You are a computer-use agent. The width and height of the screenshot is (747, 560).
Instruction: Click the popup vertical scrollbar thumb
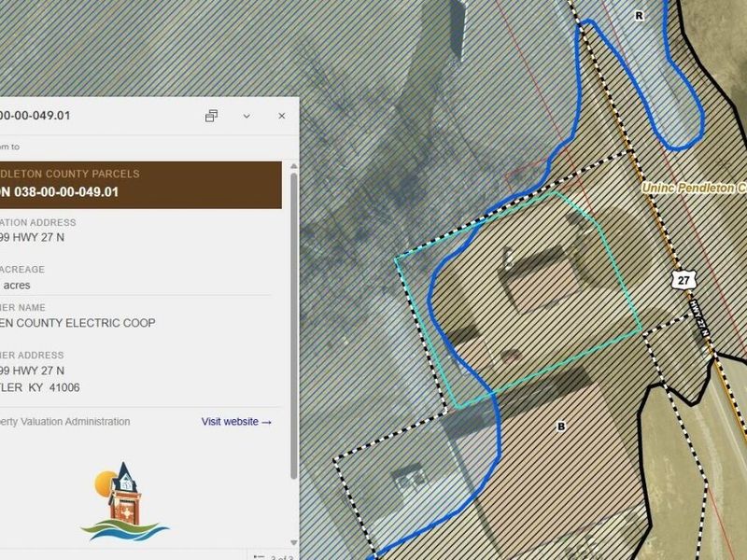click(x=293, y=326)
